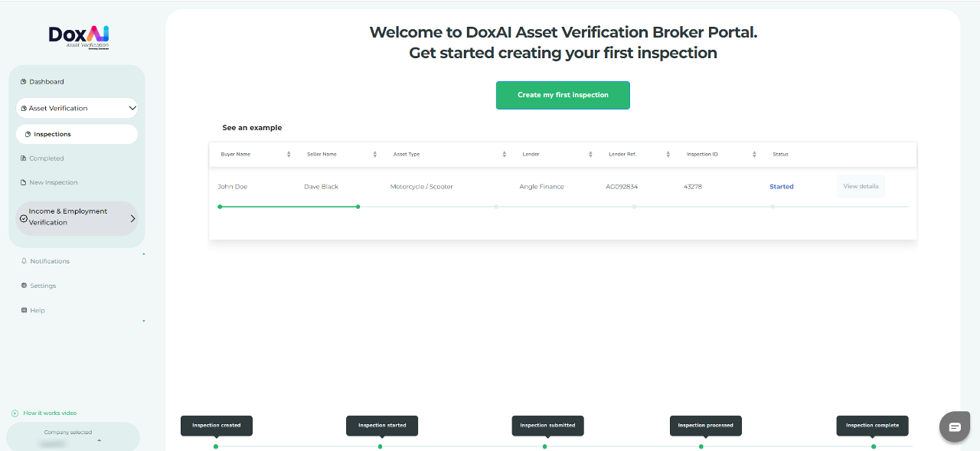Click the Started status link
This screenshot has width=980, height=451.
(x=781, y=186)
